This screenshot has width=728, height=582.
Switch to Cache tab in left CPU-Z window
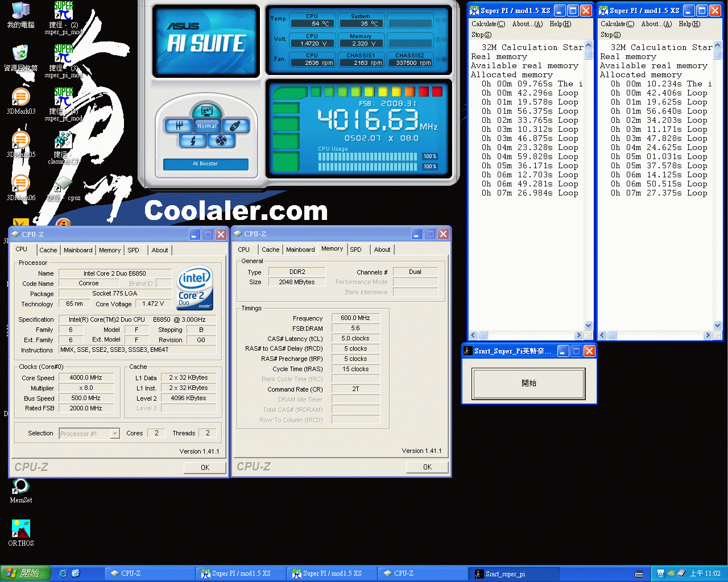point(48,250)
